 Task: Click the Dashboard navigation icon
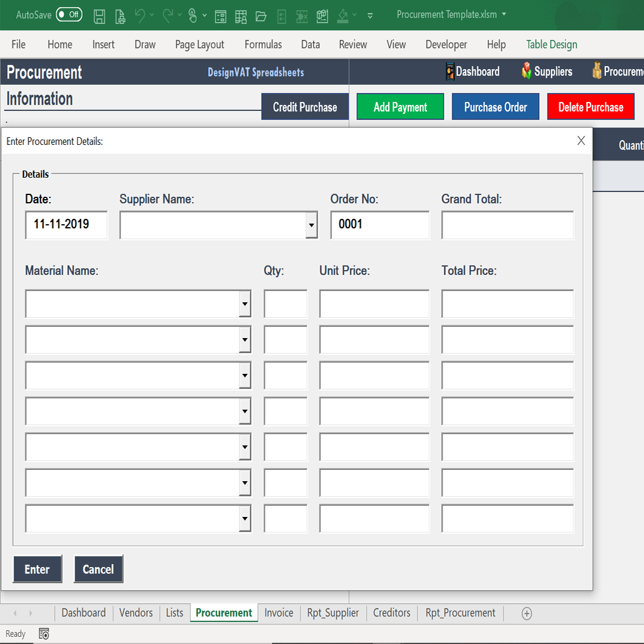(451, 72)
